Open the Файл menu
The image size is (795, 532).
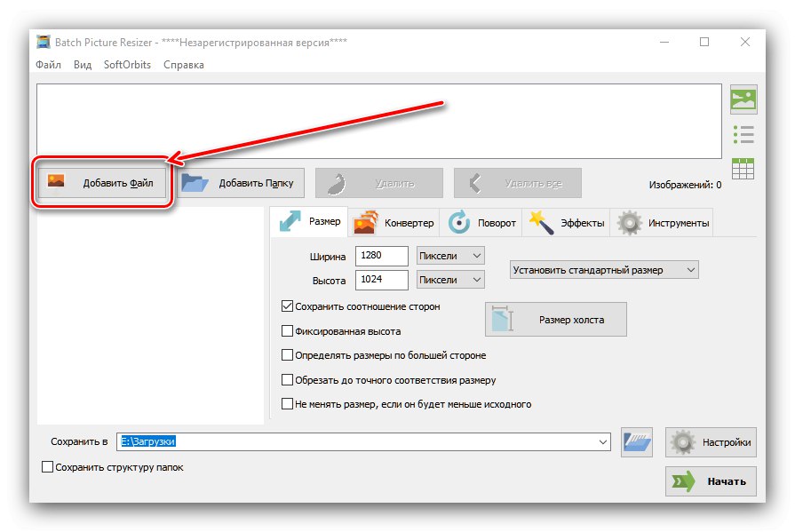(x=48, y=65)
